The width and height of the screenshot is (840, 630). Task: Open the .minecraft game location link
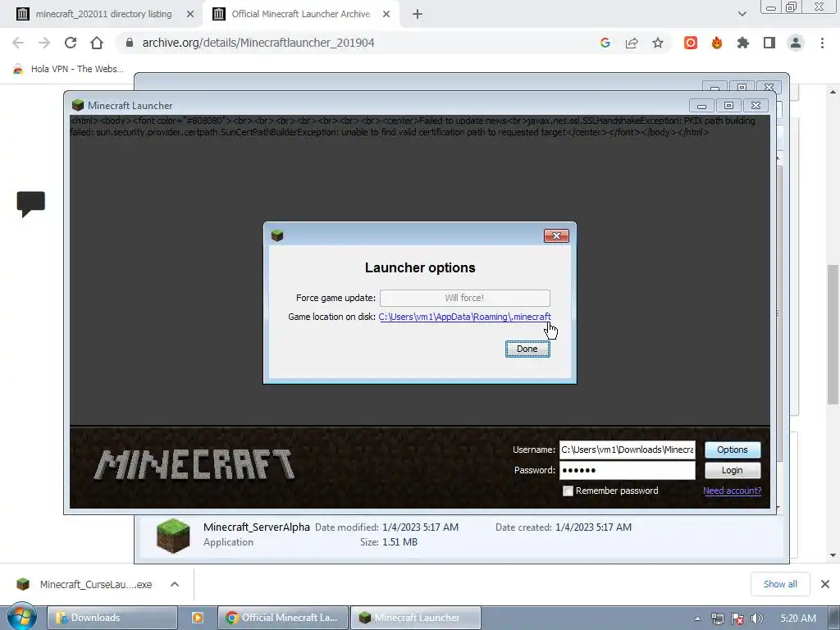point(464,317)
